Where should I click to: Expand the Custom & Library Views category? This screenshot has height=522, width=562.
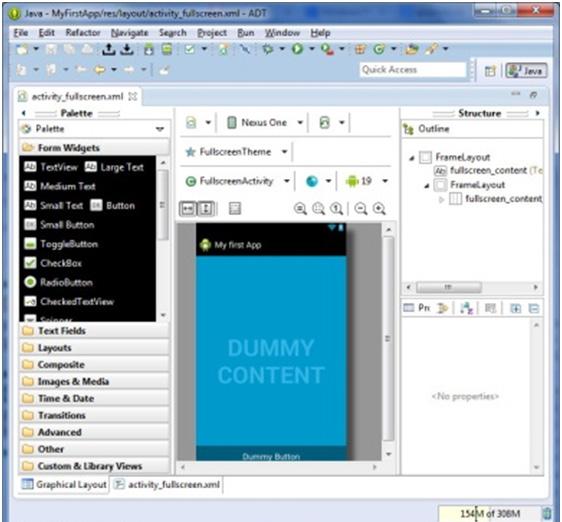coord(94,466)
